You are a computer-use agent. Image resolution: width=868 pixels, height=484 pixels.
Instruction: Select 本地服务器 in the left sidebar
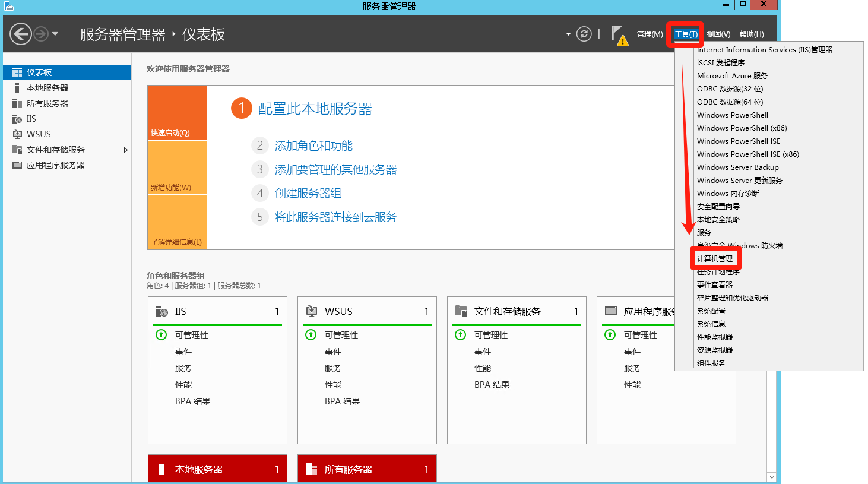(x=47, y=88)
